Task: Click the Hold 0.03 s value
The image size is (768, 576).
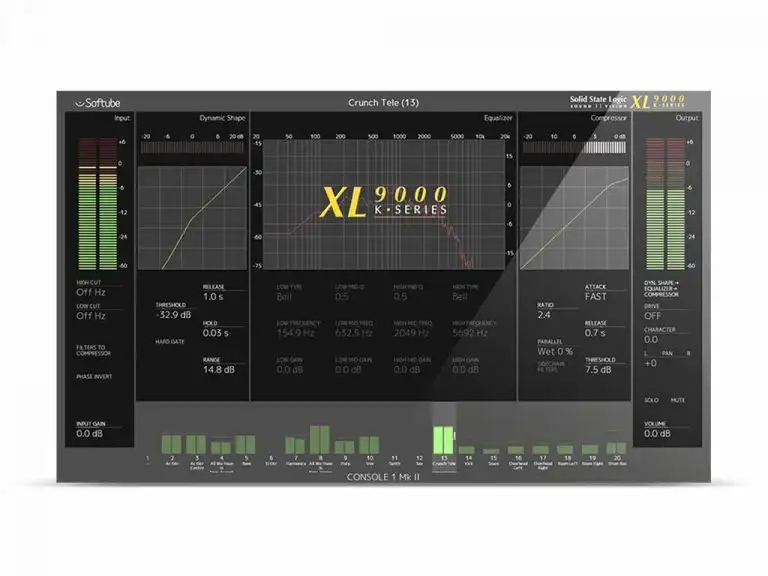Action: point(216,333)
